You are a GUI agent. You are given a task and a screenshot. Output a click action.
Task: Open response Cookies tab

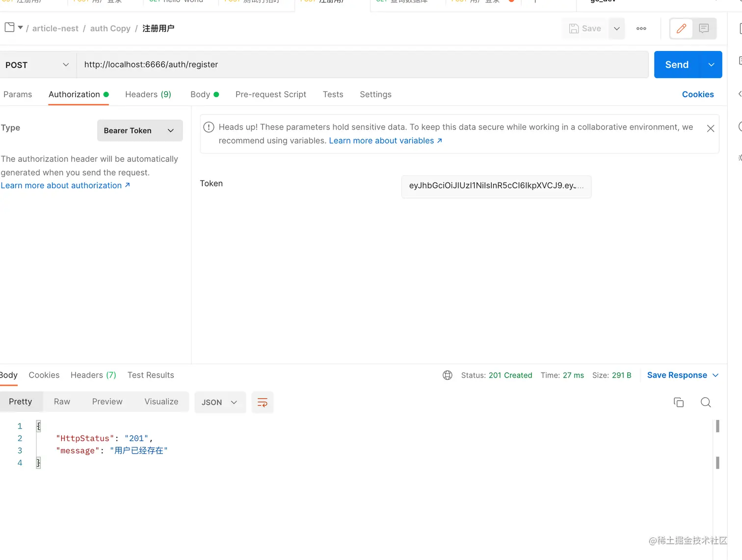44,375
